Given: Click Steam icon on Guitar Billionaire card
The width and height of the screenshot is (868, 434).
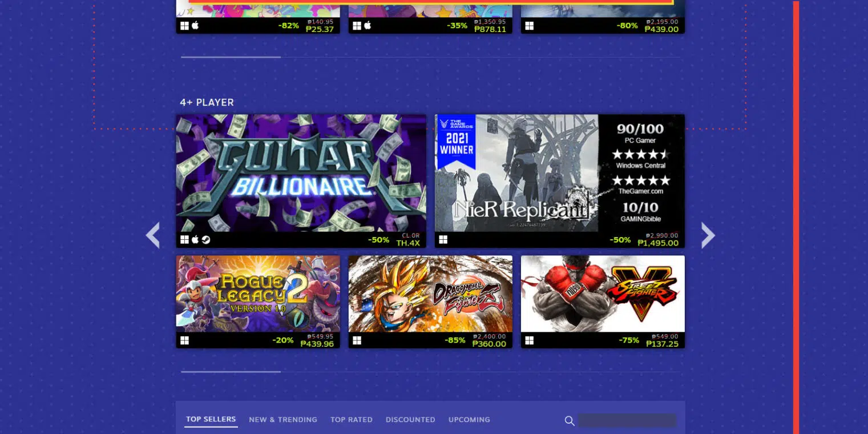Looking at the screenshot, I should [206, 240].
